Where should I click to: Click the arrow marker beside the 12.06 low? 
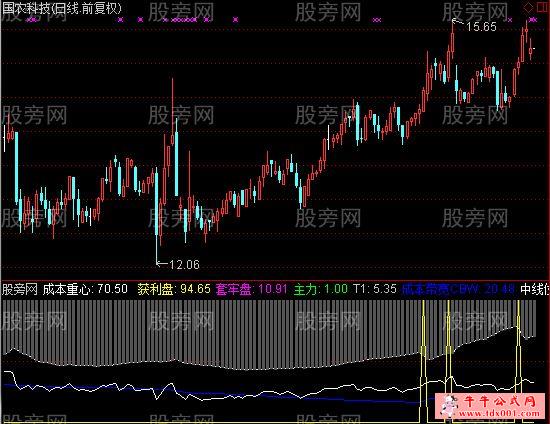[162, 263]
